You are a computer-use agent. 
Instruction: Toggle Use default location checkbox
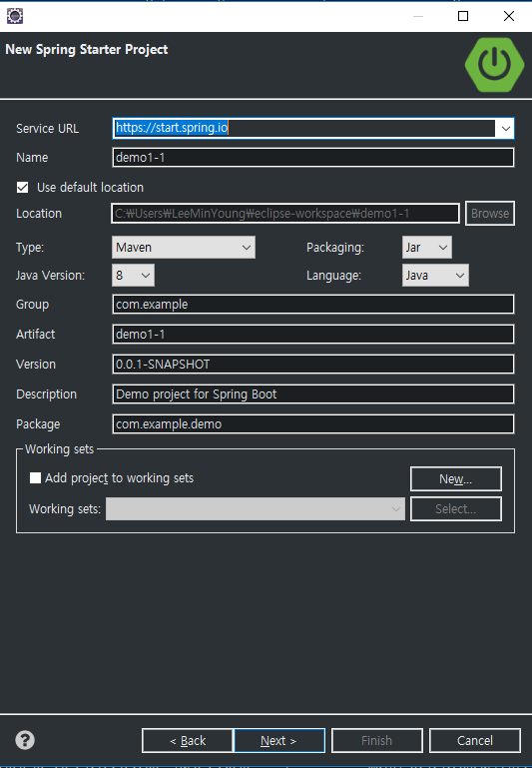pos(23,187)
